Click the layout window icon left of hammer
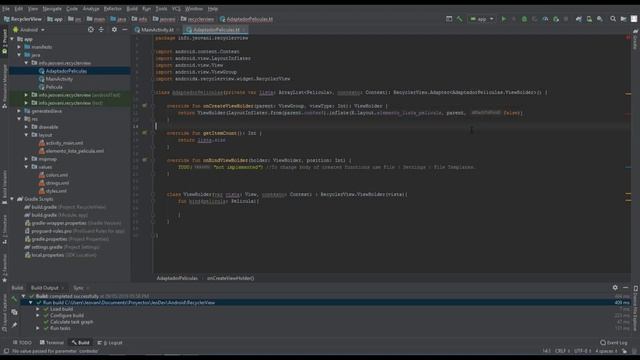Viewport: 640px width, 360px height. click(449, 19)
